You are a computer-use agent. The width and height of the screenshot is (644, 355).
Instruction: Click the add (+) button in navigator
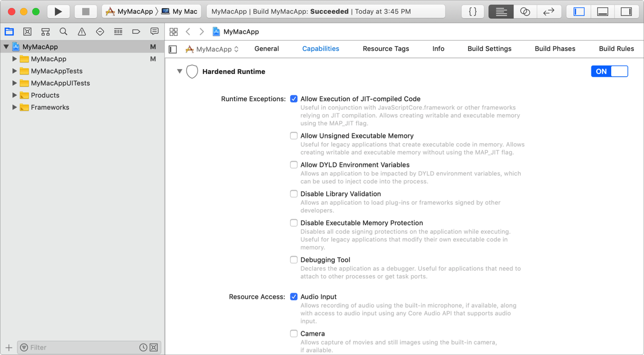pos(9,347)
